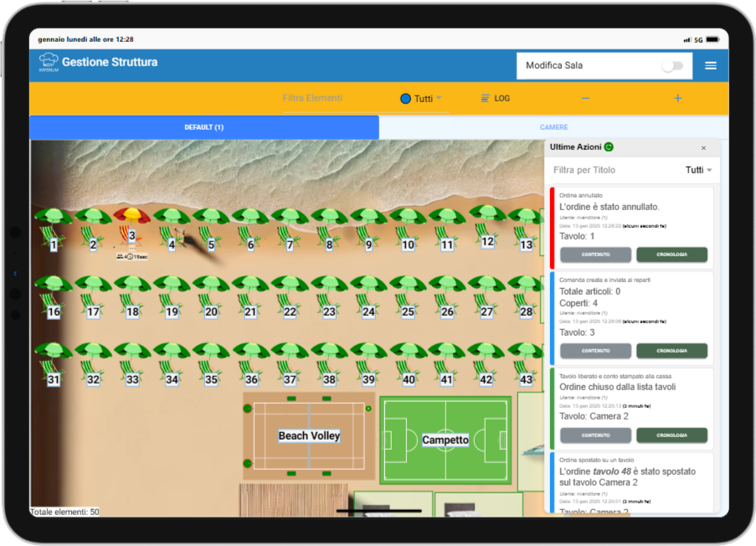Click the Gestione Struttura chef hat logo
This screenshot has width=756, height=546.
pyautogui.click(x=49, y=63)
